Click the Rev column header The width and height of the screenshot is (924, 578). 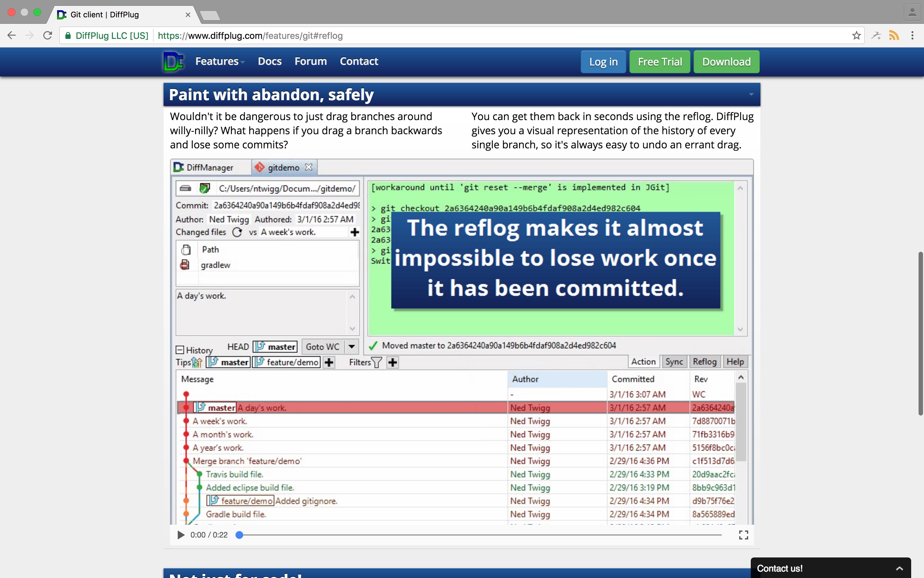click(712, 379)
